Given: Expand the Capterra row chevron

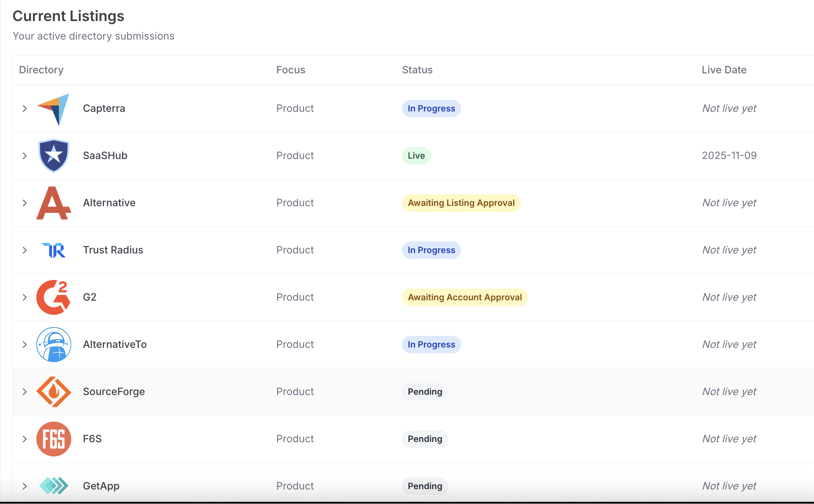Looking at the screenshot, I should (25, 109).
